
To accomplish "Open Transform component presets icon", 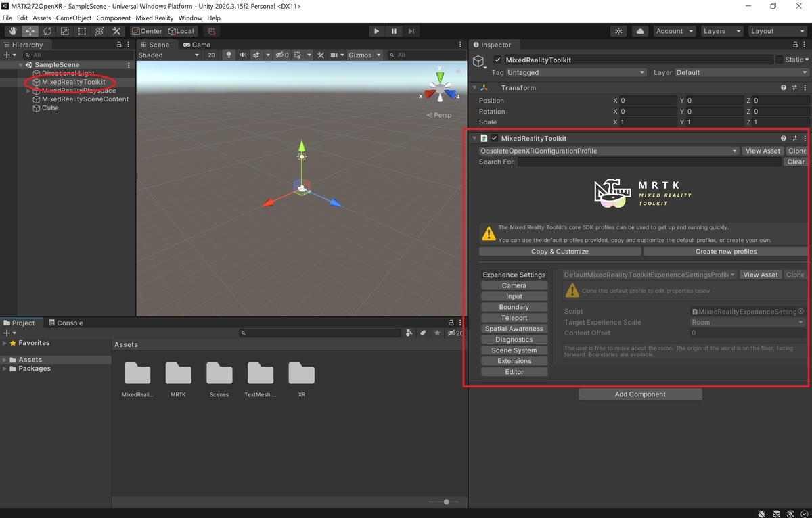I will [794, 87].
